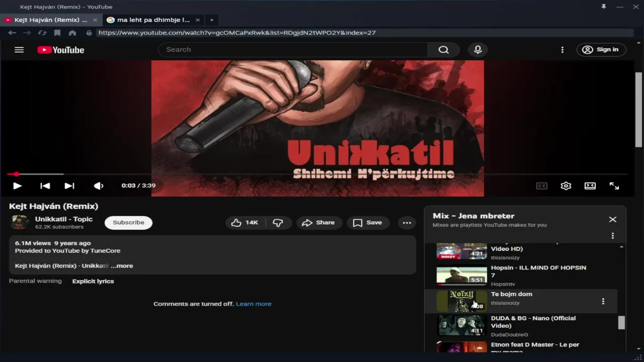Screen dimensions: 644x362
Task: Play Te bojm dom by thisisnoizy
Action: [x=521, y=301]
